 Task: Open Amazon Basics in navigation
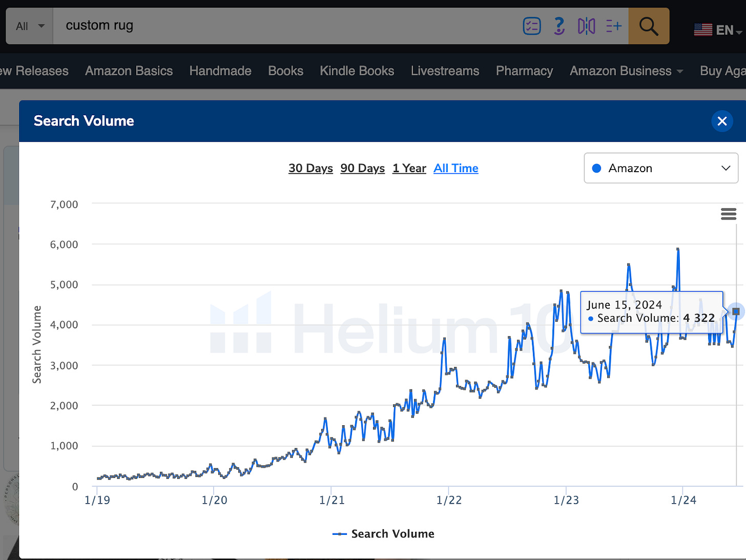(x=129, y=71)
